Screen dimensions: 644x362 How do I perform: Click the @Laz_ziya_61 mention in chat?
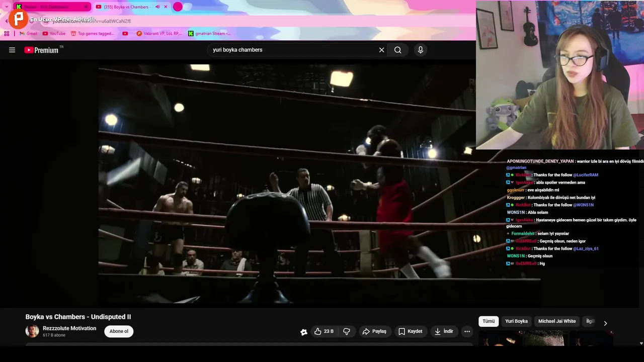tap(586, 248)
